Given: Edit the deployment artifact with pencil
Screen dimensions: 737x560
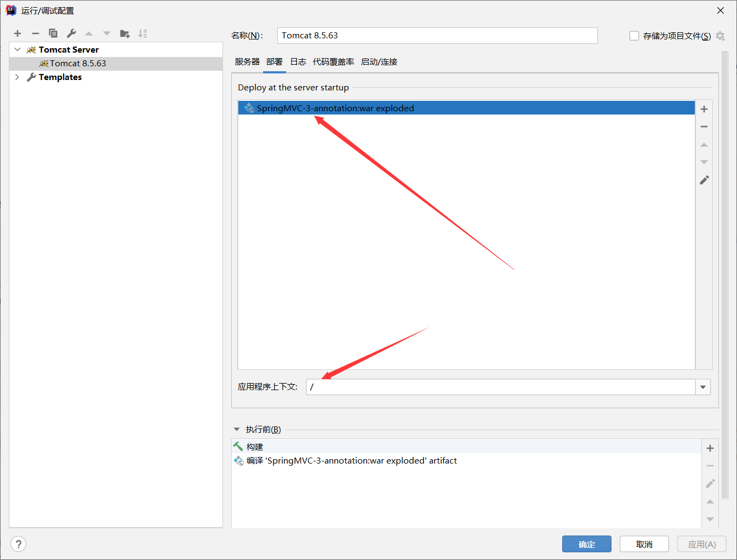Looking at the screenshot, I should click(x=704, y=180).
